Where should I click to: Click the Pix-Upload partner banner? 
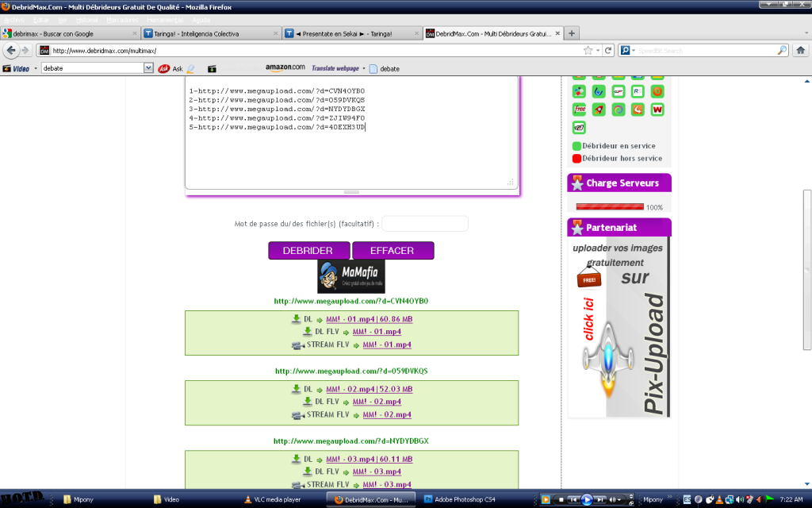pos(619,327)
